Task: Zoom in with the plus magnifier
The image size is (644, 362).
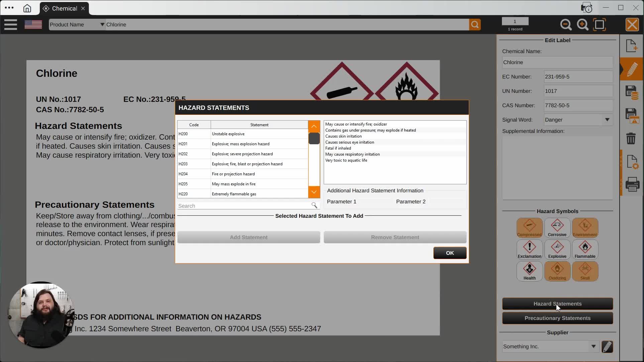Action: tap(582, 25)
